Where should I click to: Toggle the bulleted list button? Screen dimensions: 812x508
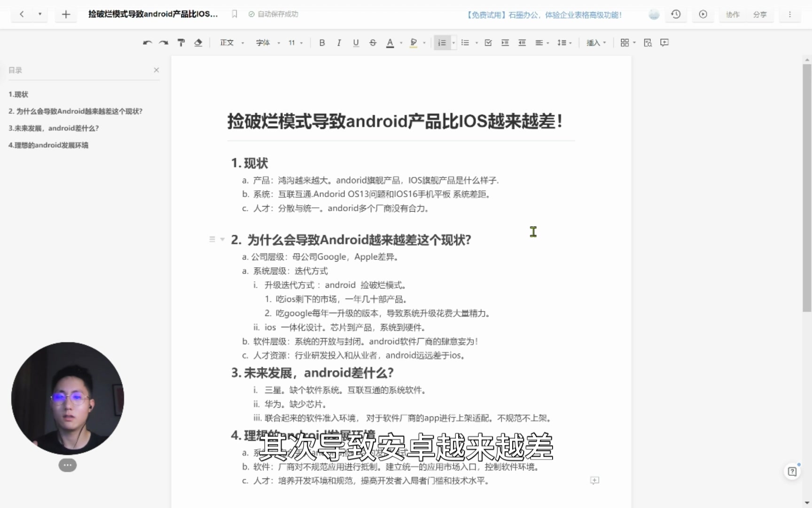pyautogui.click(x=465, y=43)
